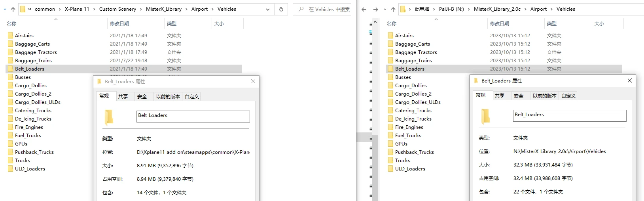Screen dimensions: 644x201
Task: Select Cargo_Dollies folder icon in left window
Action: [10, 85]
